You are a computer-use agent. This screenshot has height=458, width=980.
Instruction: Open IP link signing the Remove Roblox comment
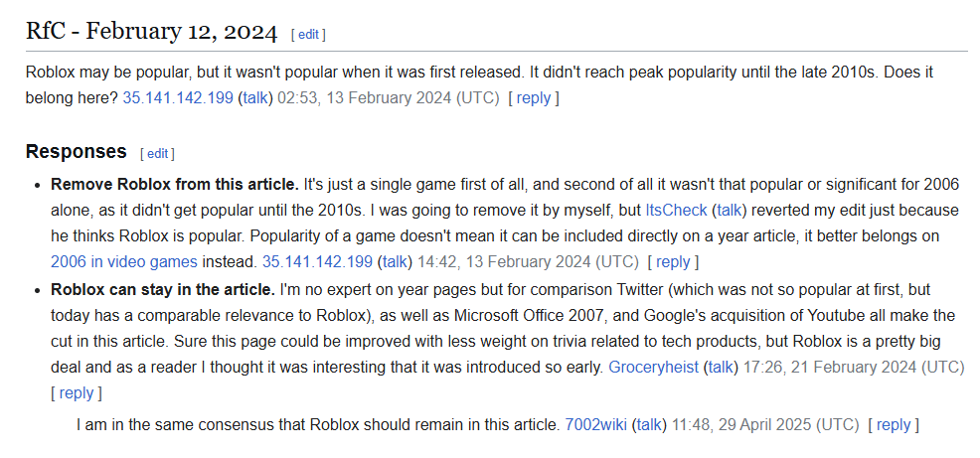pyautogui.click(x=317, y=262)
